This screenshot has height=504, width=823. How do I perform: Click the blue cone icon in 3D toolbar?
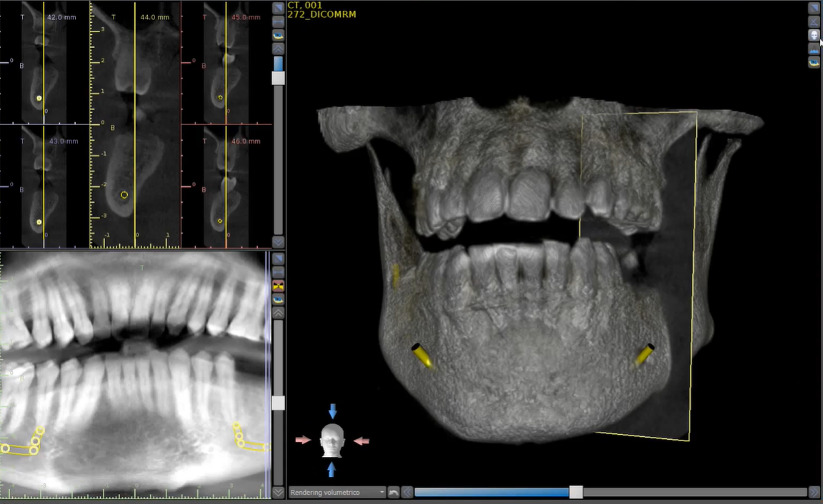(x=814, y=49)
